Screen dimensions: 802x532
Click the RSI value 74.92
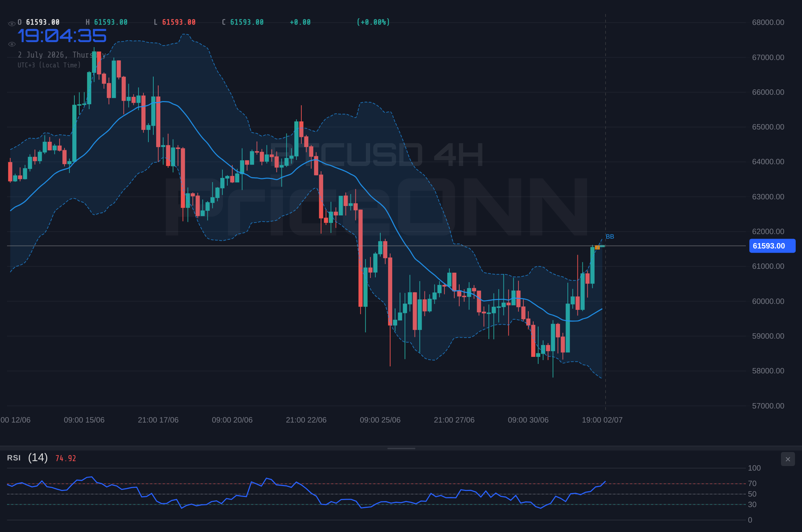coord(66,458)
